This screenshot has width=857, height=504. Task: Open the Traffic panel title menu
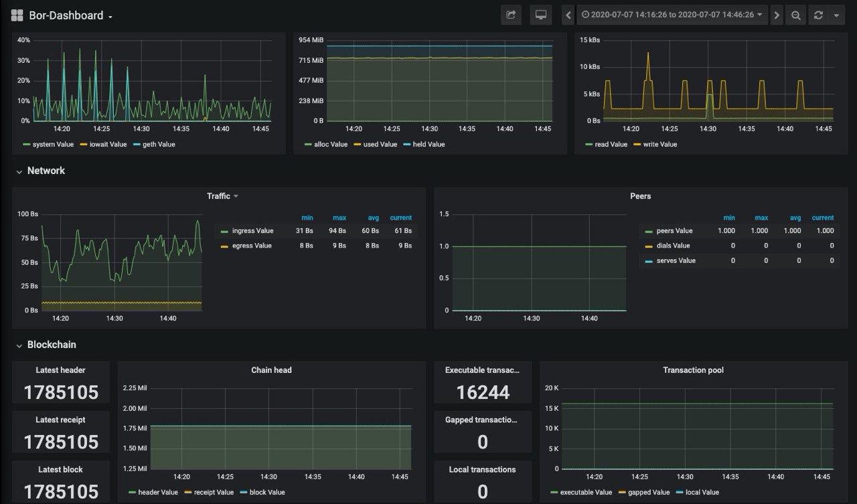tap(219, 196)
